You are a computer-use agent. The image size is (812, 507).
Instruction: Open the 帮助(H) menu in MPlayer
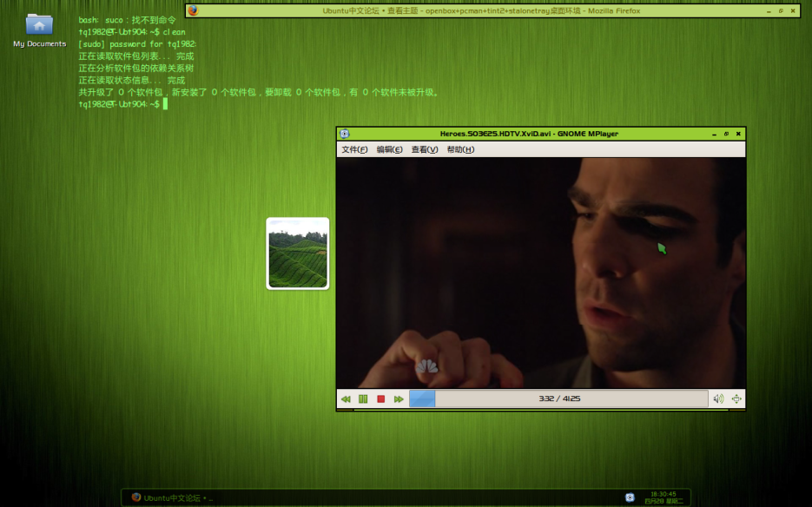460,149
